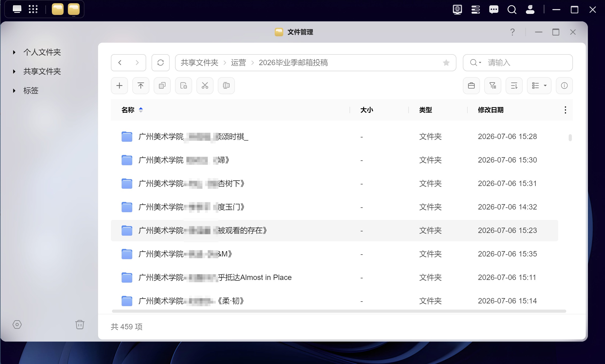Open the briefcase task toolbar button

click(x=471, y=86)
